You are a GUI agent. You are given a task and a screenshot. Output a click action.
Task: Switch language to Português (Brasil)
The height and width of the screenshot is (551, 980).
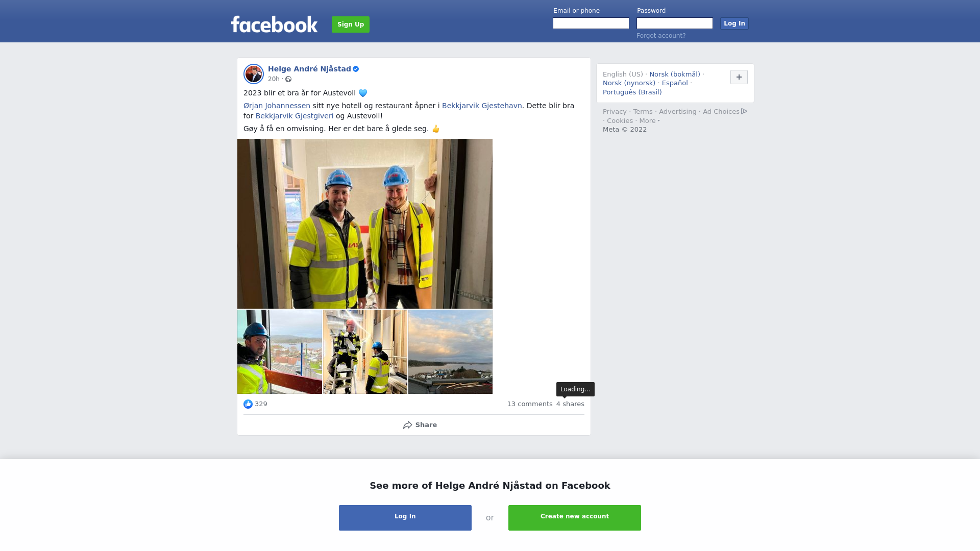click(632, 92)
